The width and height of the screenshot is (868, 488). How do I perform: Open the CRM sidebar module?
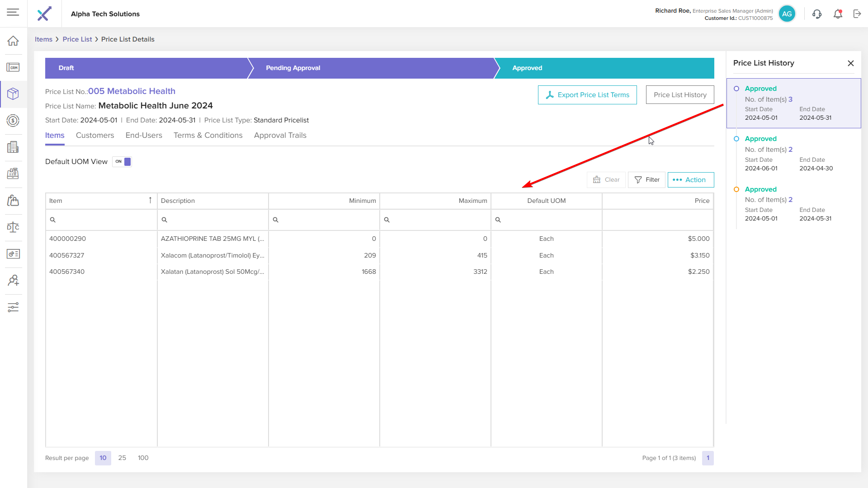(x=13, y=67)
